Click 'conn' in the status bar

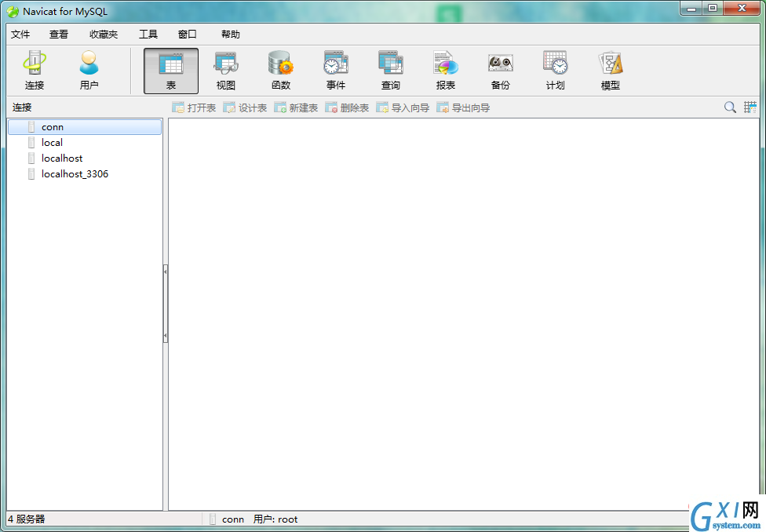pos(233,519)
